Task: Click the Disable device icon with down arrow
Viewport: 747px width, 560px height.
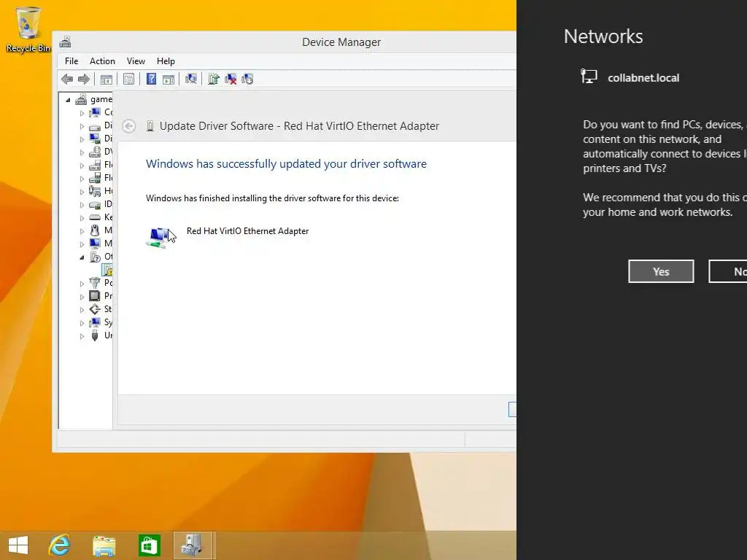Action: tap(247, 79)
